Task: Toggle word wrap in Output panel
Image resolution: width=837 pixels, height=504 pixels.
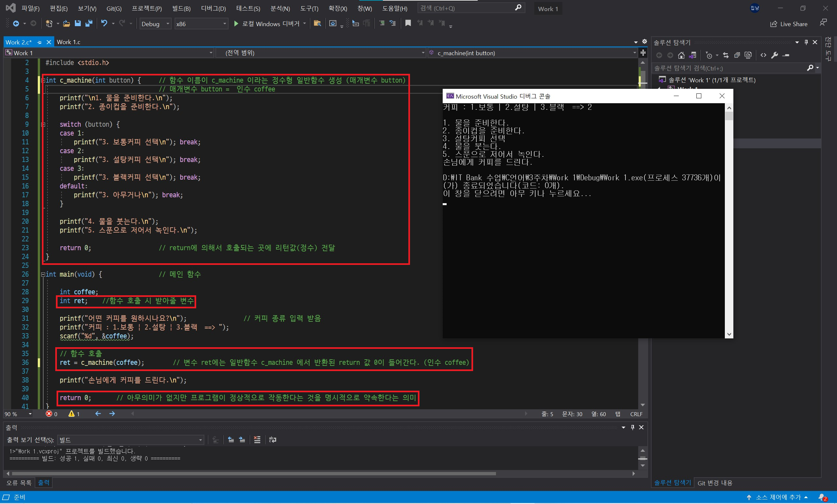Action: point(272,440)
